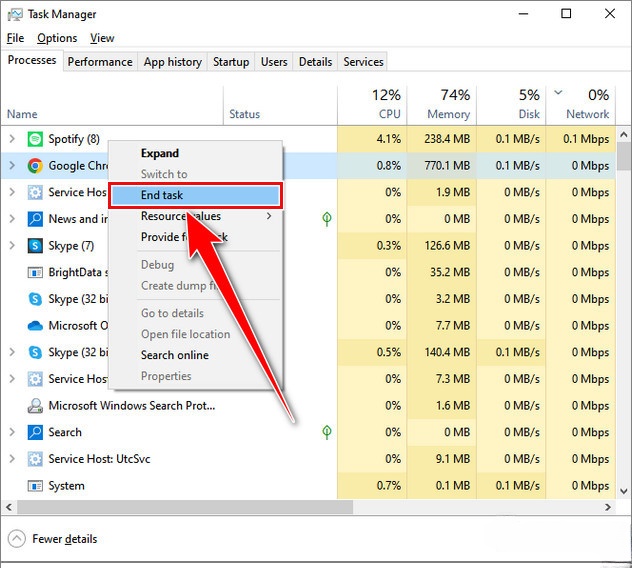
Task: Click the 126.6 MB memory cell for Skype
Action: point(442,246)
